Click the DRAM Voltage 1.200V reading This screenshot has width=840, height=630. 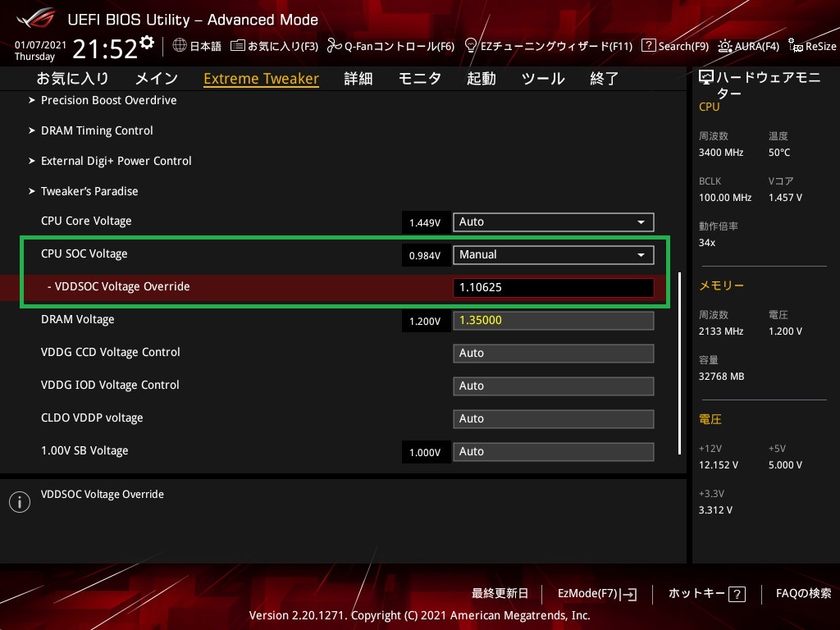tap(425, 322)
